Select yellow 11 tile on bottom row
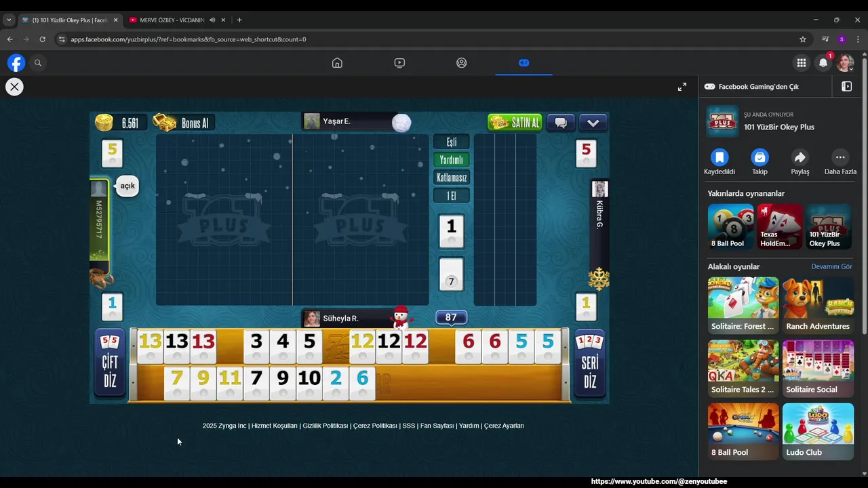This screenshot has width=868, height=488. click(230, 383)
